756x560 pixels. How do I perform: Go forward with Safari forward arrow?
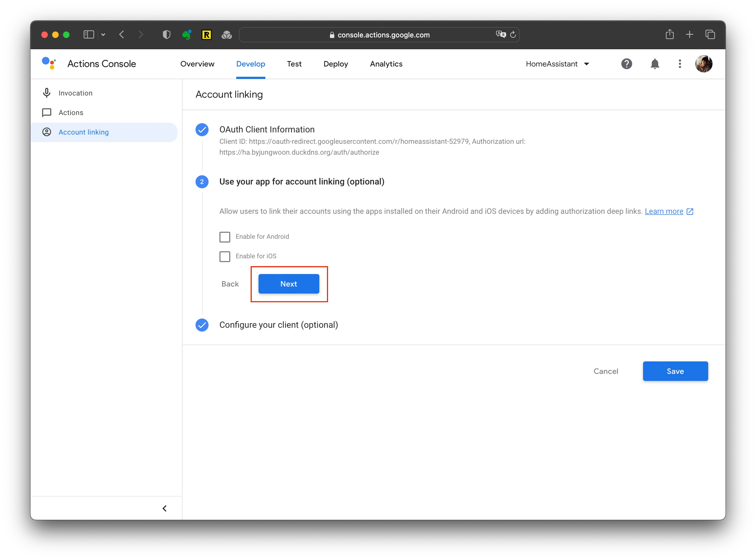(x=141, y=34)
